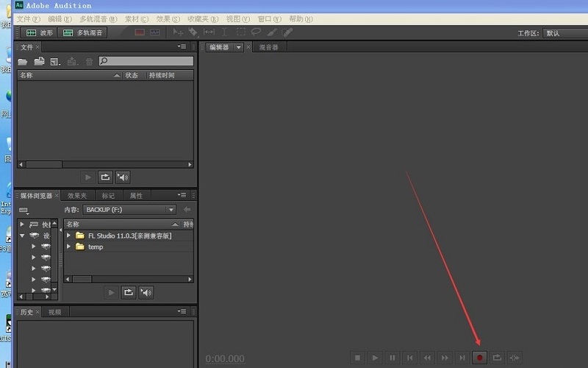
Task: Open the 内容 drive dropdown showing BACKUP (F:)
Action: coord(129,210)
